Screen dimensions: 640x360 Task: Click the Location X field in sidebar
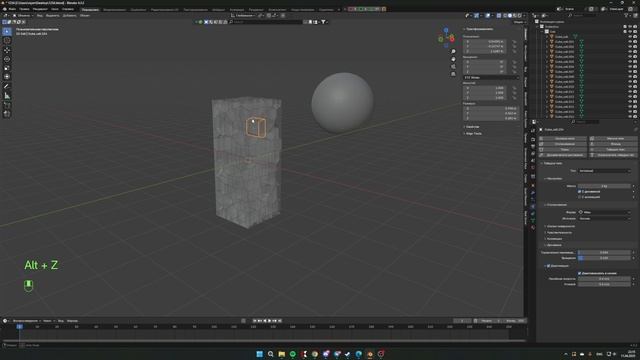[484, 42]
